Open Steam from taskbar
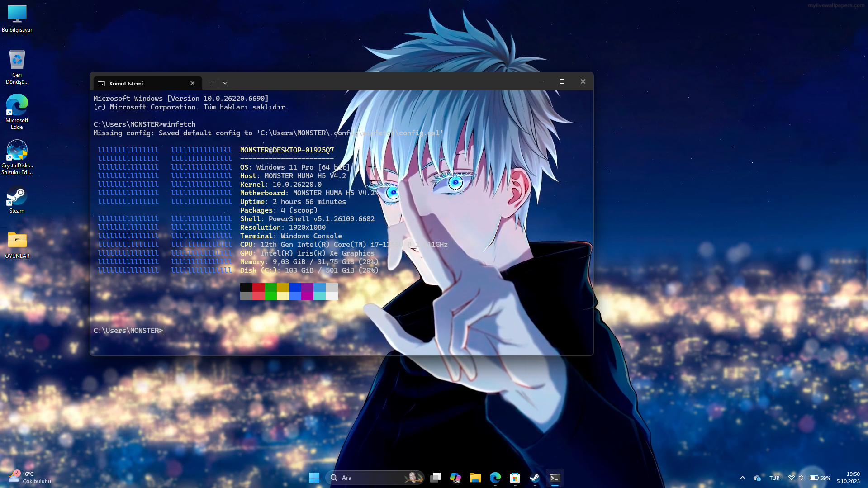 pyautogui.click(x=535, y=478)
